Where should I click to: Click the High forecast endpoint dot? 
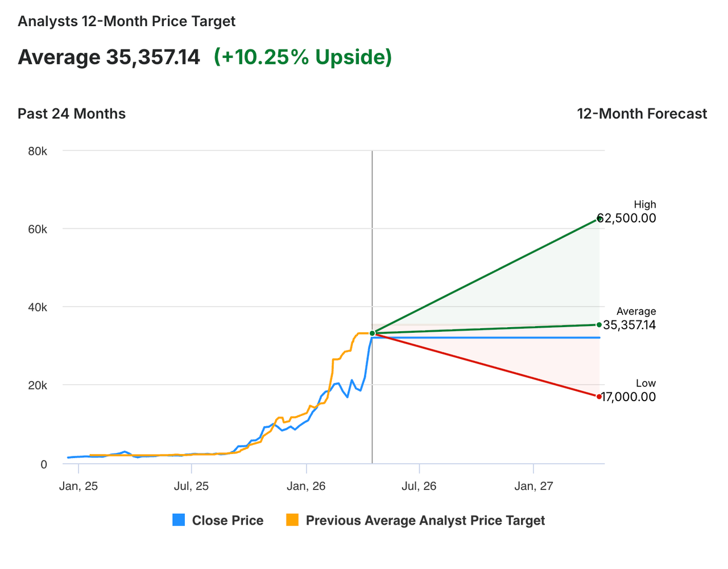click(599, 218)
